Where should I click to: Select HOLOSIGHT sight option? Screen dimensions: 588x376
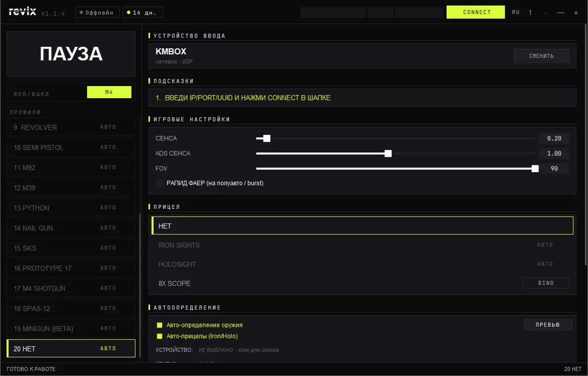pos(362,264)
